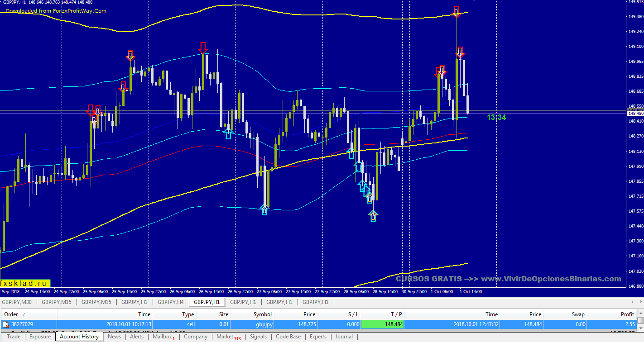This screenshot has width=644, height=342.
Task: Open the Trade tab in terminal
Action: 14,337
